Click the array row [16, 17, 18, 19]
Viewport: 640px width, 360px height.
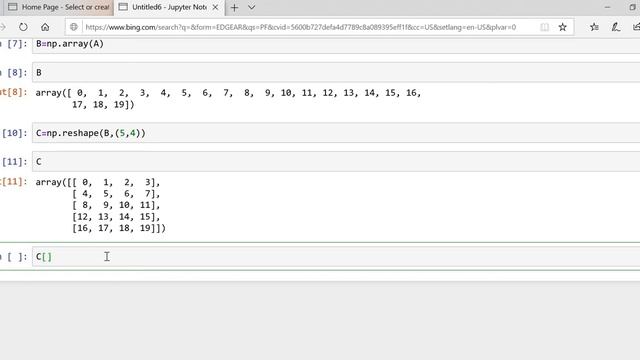pos(119,228)
